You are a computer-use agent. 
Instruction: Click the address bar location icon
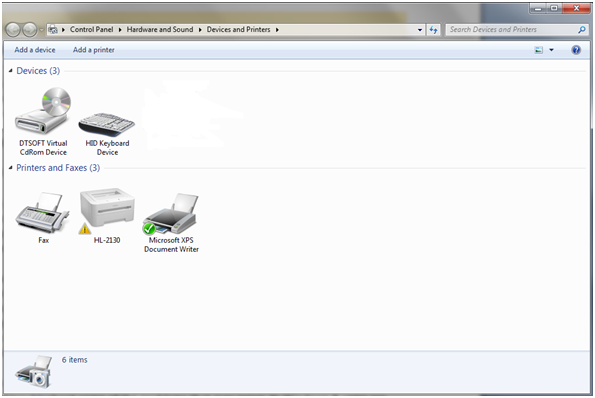[x=53, y=29]
